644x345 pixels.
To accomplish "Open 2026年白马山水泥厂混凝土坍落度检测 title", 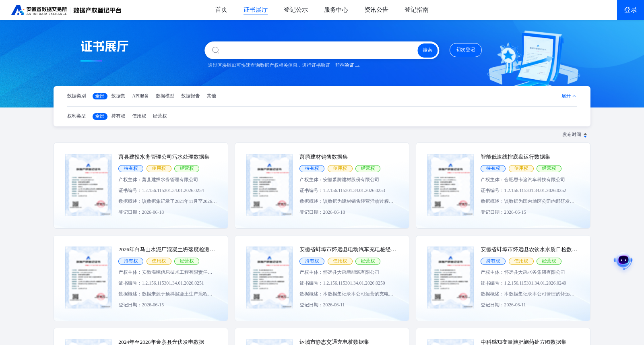I will click(x=167, y=250).
